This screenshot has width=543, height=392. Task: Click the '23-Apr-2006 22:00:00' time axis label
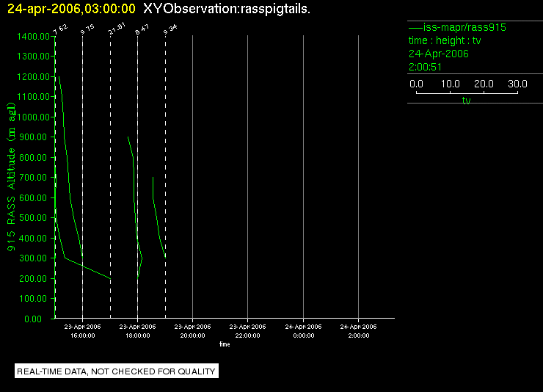point(247,331)
